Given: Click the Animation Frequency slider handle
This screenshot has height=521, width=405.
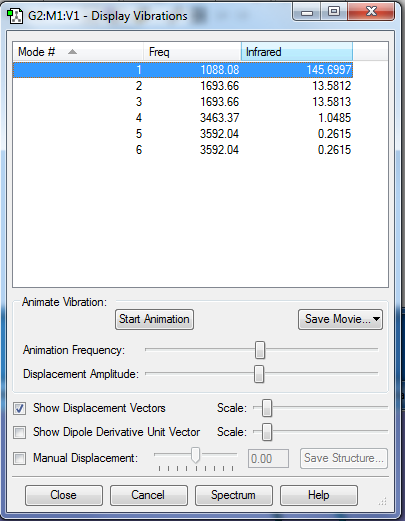Looking at the screenshot, I should (x=260, y=350).
